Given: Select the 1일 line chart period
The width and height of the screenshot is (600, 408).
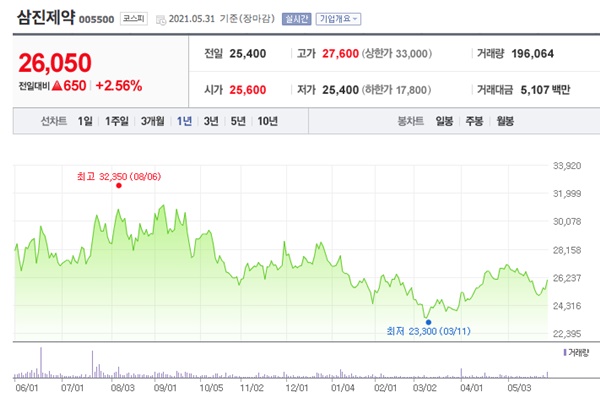Looking at the screenshot, I should coord(85,121).
